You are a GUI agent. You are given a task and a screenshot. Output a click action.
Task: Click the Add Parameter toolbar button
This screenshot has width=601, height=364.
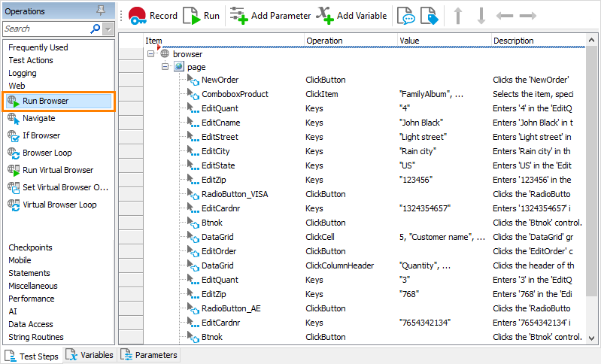point(270,16)
